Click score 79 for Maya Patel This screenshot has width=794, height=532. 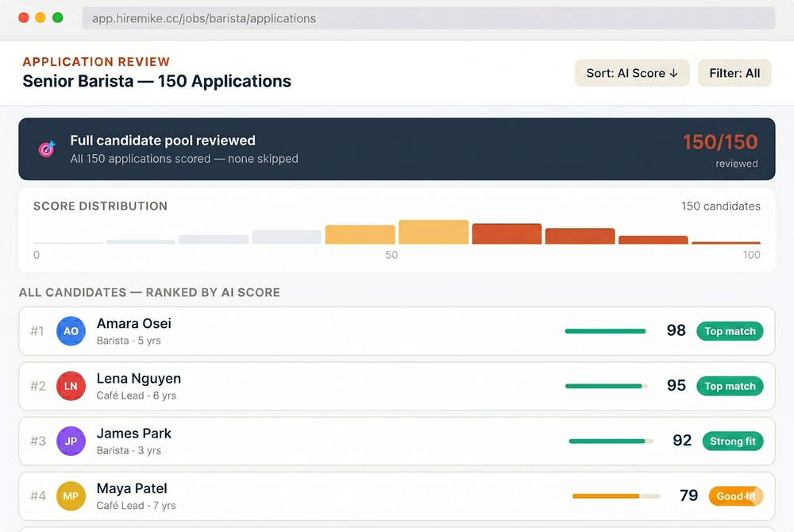(688, 495)
